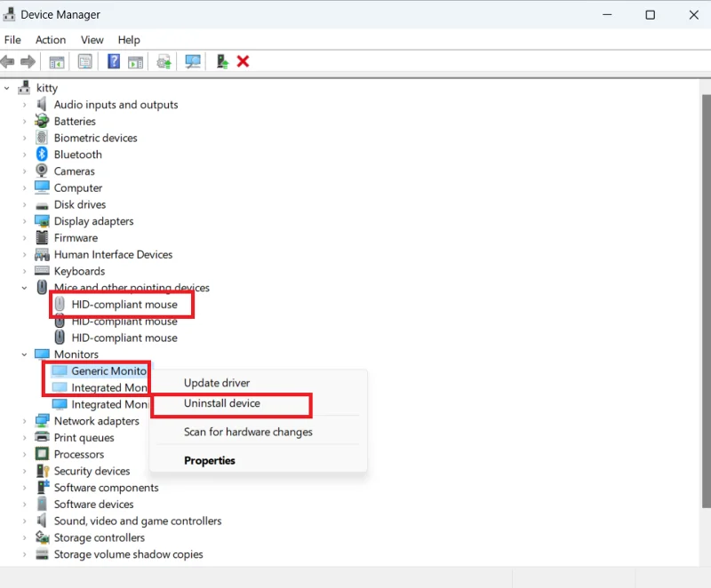
Task: Open the Action menu
Action: pos(51,40)
